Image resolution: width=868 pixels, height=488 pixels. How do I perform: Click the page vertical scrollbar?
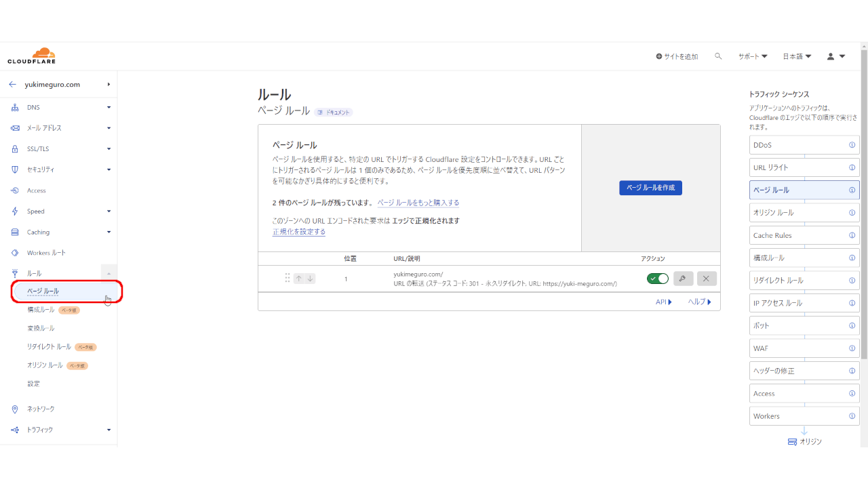(863, 203)
